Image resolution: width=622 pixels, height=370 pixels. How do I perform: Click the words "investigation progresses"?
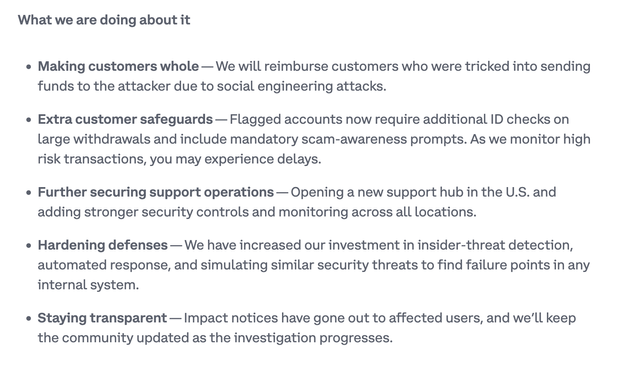312,338
